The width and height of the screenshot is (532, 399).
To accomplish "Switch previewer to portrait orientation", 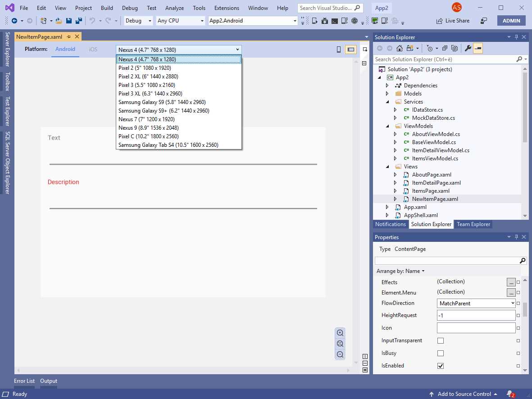I will 338,50.
